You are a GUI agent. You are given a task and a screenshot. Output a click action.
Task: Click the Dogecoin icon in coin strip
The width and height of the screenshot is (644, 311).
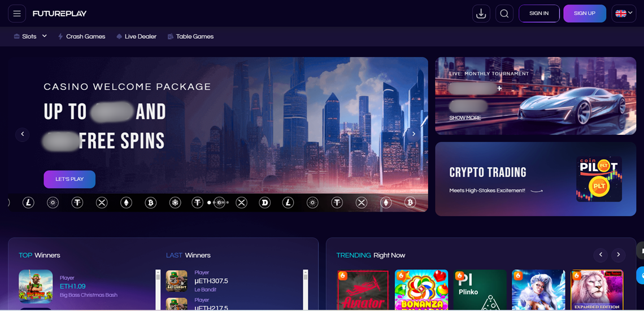265,202
